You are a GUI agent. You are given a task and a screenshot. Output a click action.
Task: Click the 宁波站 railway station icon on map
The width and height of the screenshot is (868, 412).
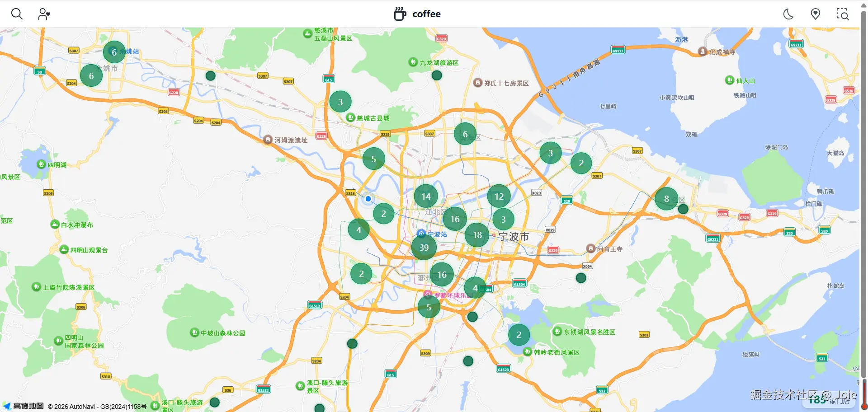(421, 234)
